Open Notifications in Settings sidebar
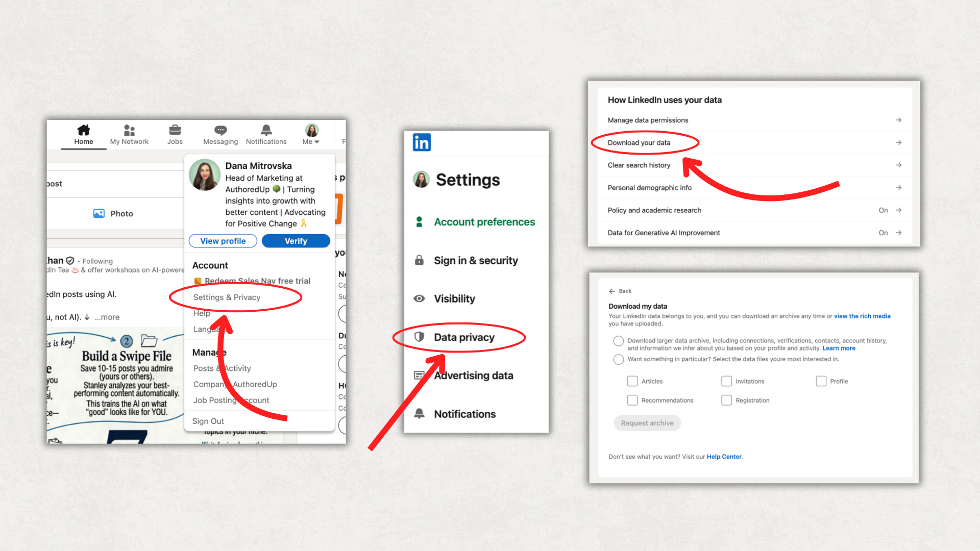 (464, 414)
